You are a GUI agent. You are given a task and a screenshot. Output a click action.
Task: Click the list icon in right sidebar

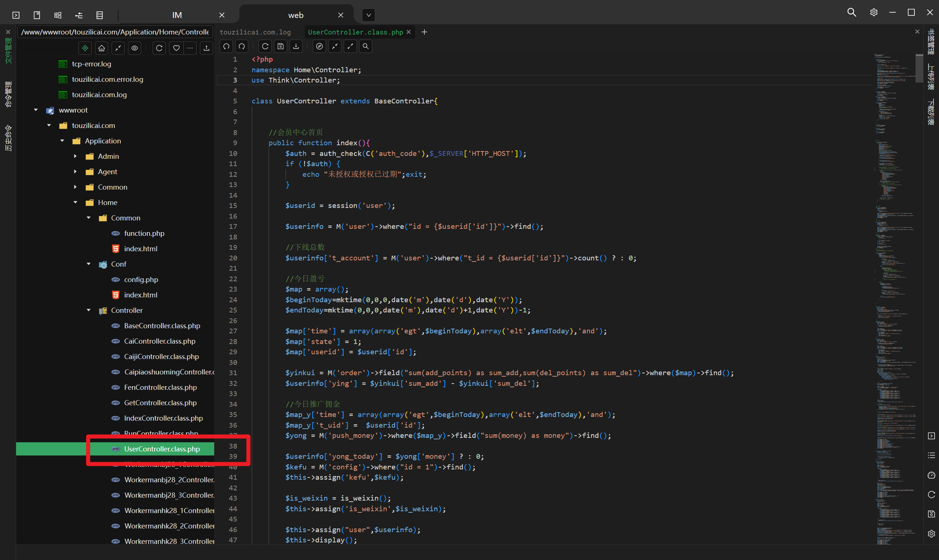(931, 455)
